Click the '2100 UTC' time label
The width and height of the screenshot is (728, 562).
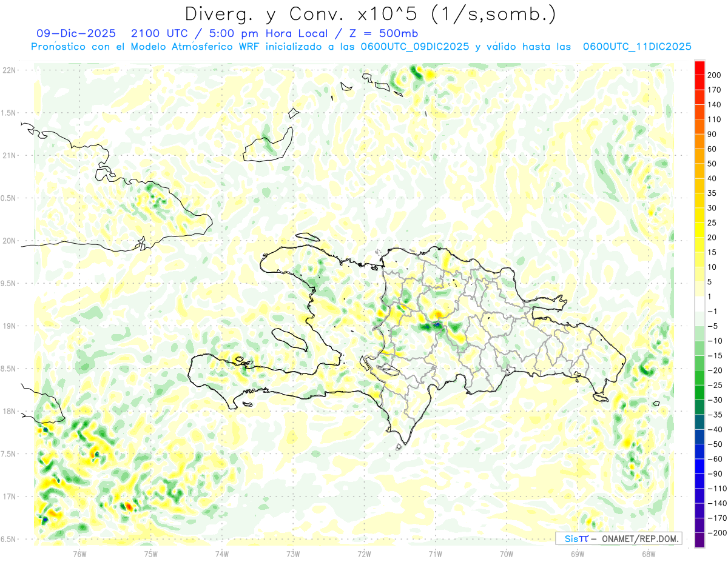[160, 33]
